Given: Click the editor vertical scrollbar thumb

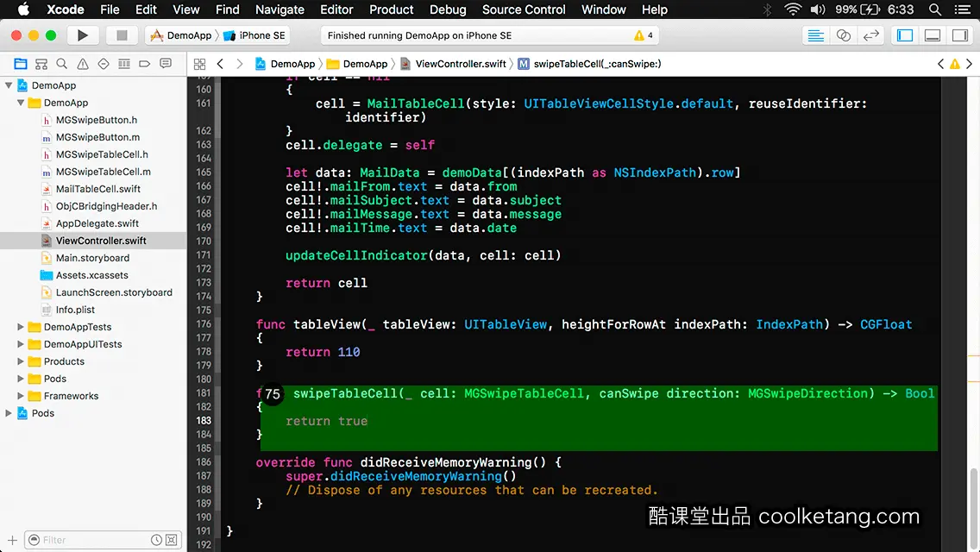Looking at the screenshot, I should click(x=974, y=510).
